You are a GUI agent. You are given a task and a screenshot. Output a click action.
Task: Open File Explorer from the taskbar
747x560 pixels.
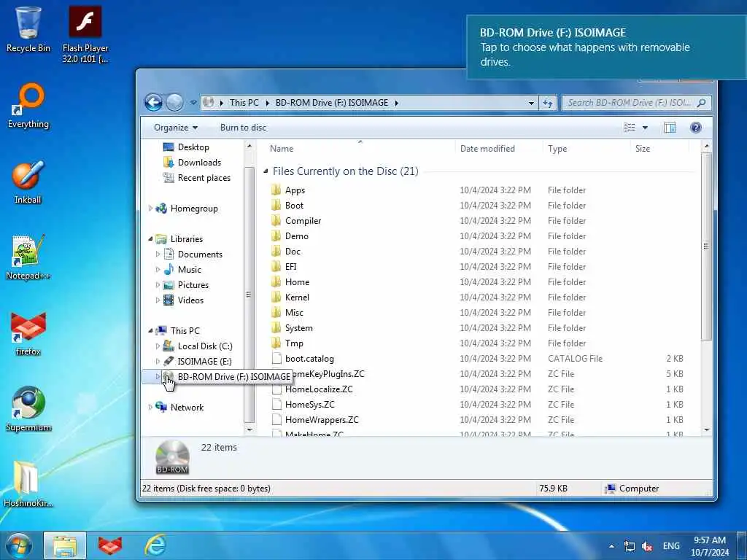click(x=65, y=545)
